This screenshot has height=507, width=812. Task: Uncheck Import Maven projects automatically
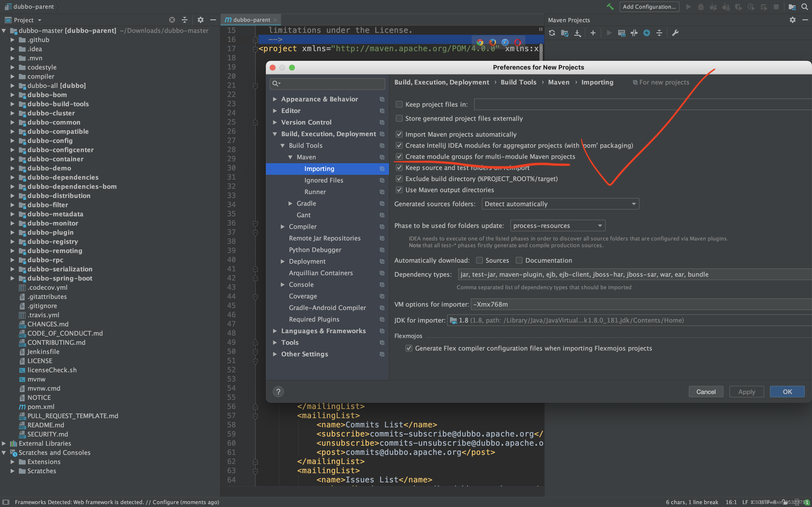(399, 134)
